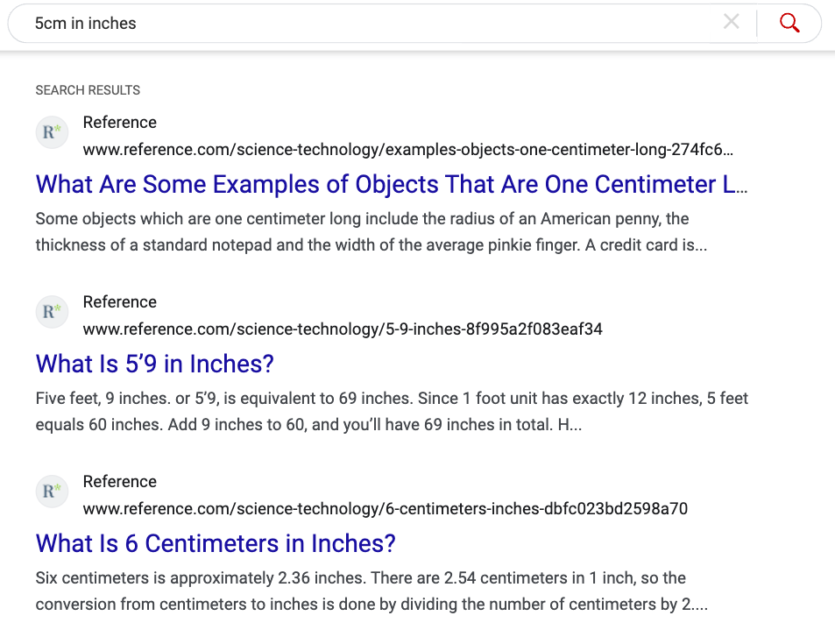The image size is (835, 644).
Task: Click the snippet about 2.36 inches
Action: [x=360, y=591]
